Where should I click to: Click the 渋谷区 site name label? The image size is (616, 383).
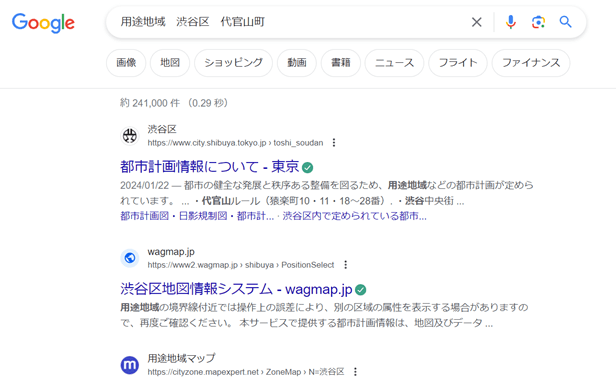(162, 129)
